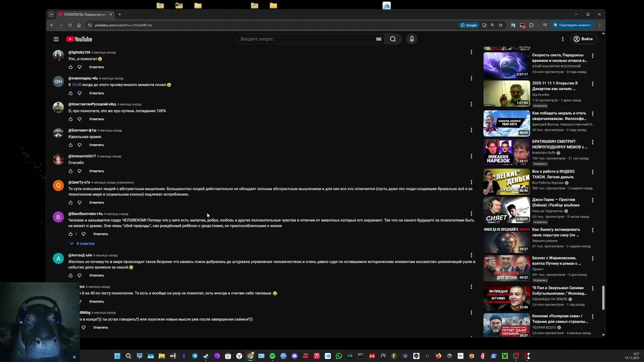
Task: Open the tab search dropdown arrow
Action: [51, 15]
